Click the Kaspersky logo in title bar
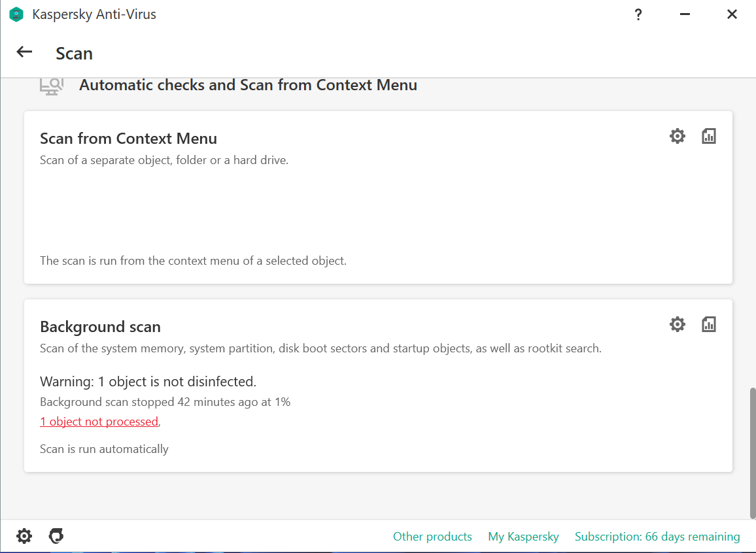Screen dimensions: 756x553 tap(16, 14)
